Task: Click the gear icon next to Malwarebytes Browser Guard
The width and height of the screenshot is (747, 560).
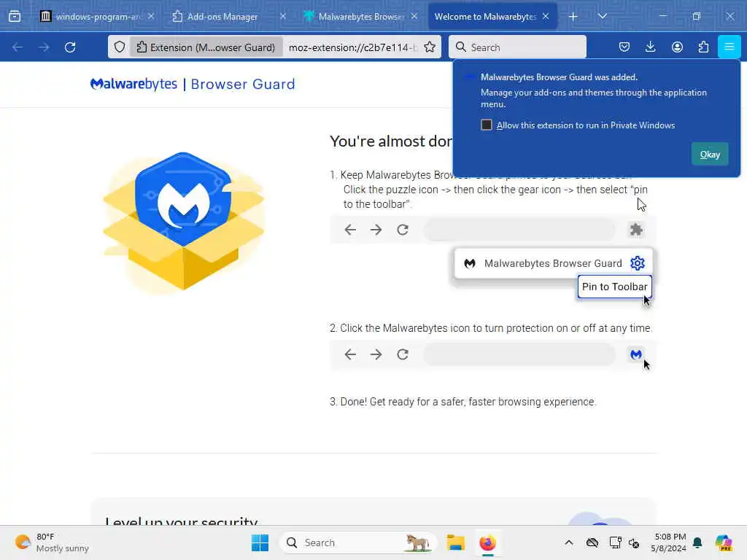Action: 638,262
